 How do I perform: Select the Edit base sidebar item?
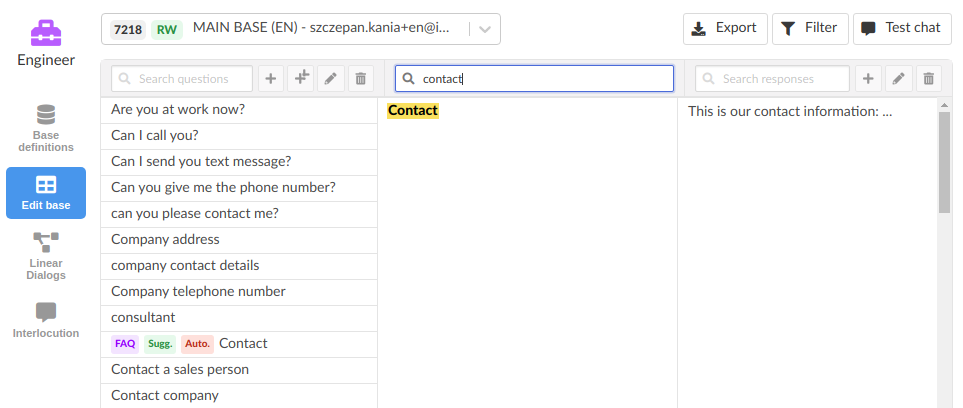[46, 193]
